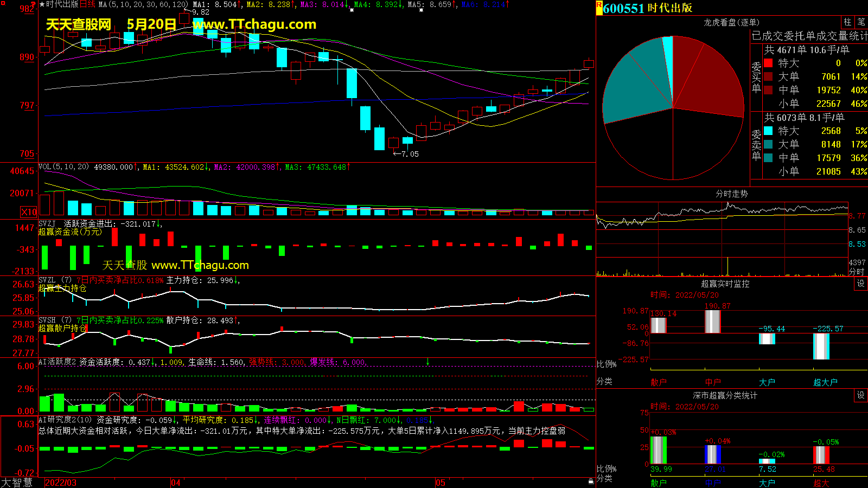Click the star icon before 时代出版
This screenshot has height=488, width=868.
pyautogui.click(x=42, y=4)
